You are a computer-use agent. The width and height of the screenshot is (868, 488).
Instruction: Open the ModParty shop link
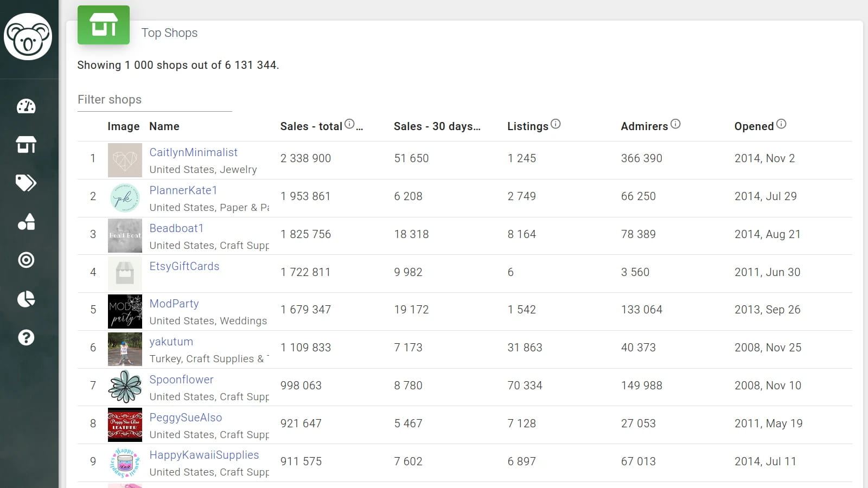[x=174, y=304]
